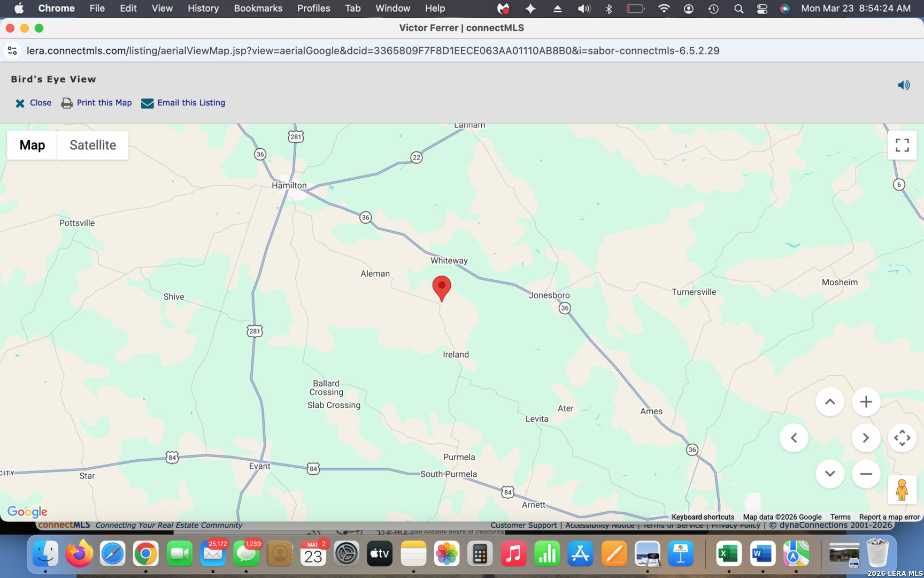Open the History menu
Screen dimensions: 924x578
pyautogui.click(x=203, y=9)
